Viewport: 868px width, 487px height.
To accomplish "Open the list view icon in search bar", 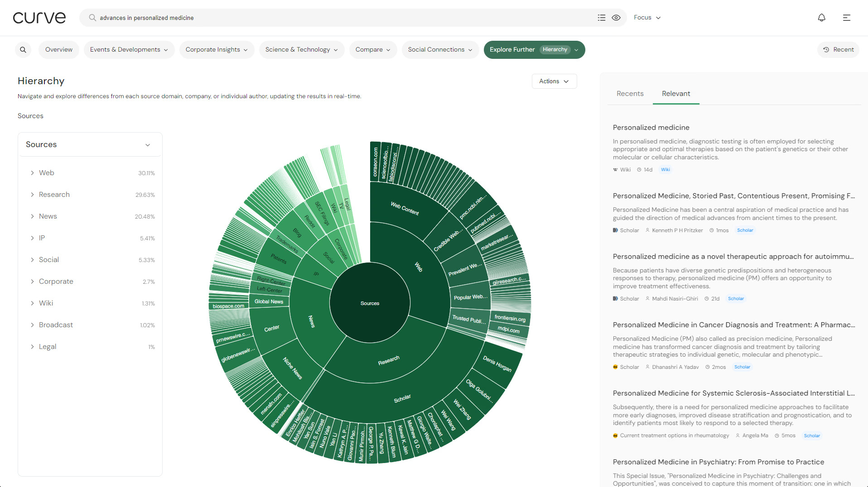I will pos(602,18).
